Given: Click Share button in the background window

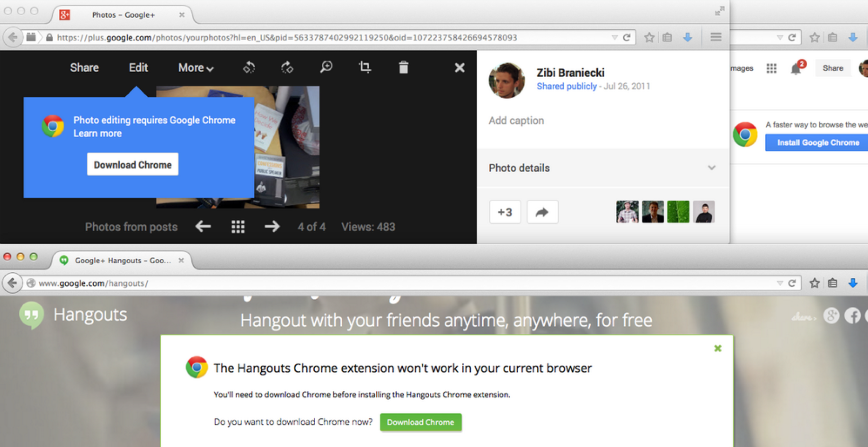Looking at the screenshot, I should [x=833, y=68].
